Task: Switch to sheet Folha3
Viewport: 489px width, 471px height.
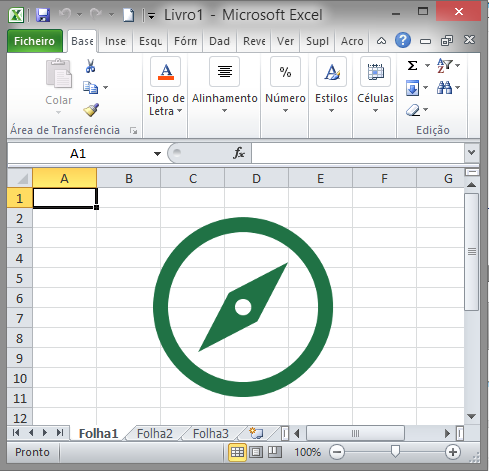Action: (211, 434)
